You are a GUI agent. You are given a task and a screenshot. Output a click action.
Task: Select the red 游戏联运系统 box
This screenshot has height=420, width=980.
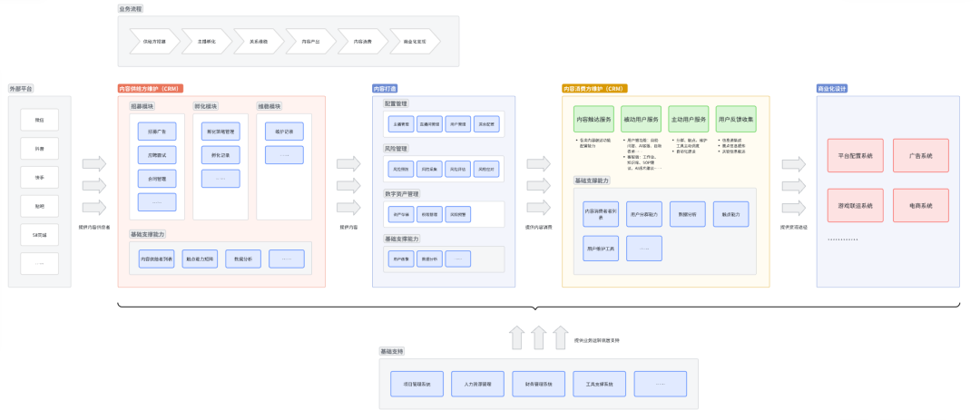coord(856,205)
